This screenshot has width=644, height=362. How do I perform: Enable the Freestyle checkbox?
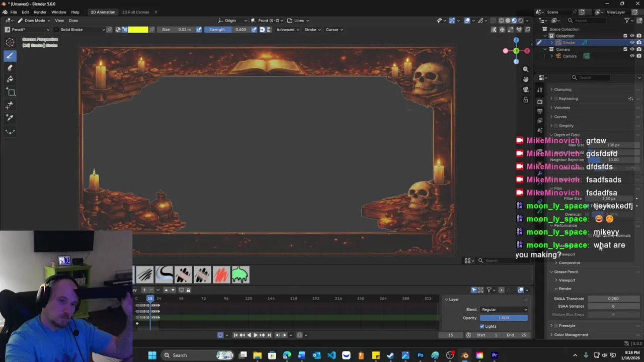(556, 326)
